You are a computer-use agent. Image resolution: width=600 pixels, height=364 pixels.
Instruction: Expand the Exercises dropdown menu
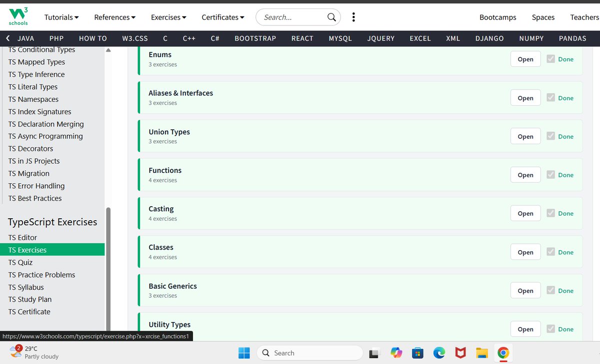click(168, 17)
